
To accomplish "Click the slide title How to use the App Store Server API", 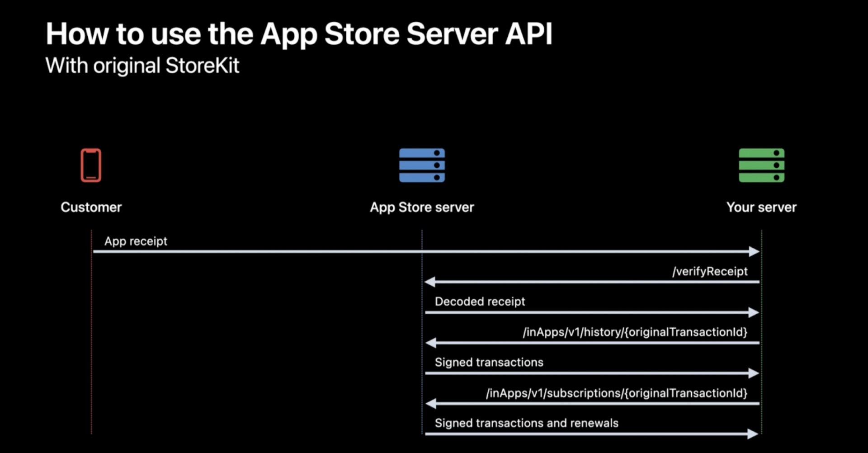I will coord(300,33).
